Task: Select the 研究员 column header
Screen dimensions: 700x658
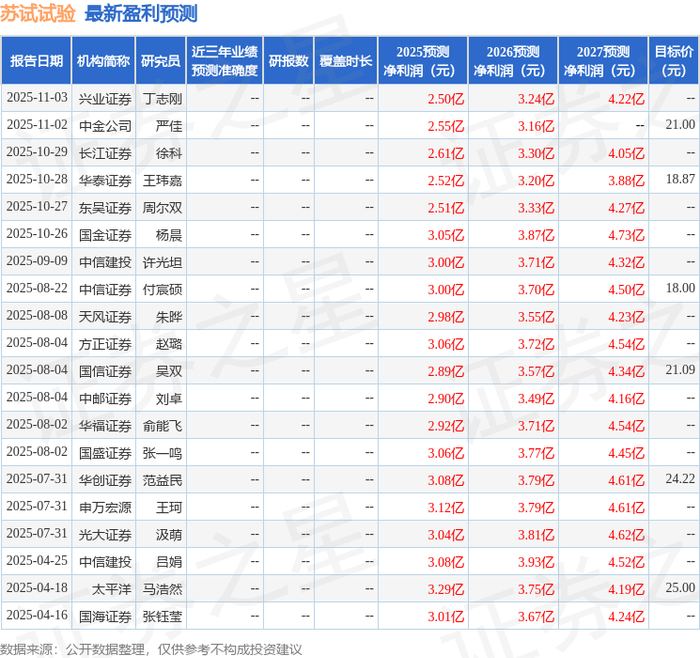Action: pos(161,61)
